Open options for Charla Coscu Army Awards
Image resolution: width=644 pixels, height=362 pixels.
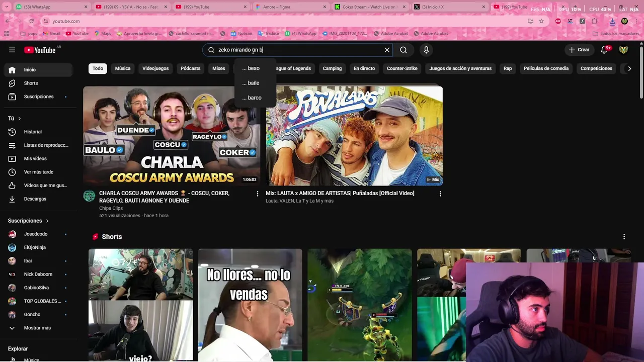(257, 194)
